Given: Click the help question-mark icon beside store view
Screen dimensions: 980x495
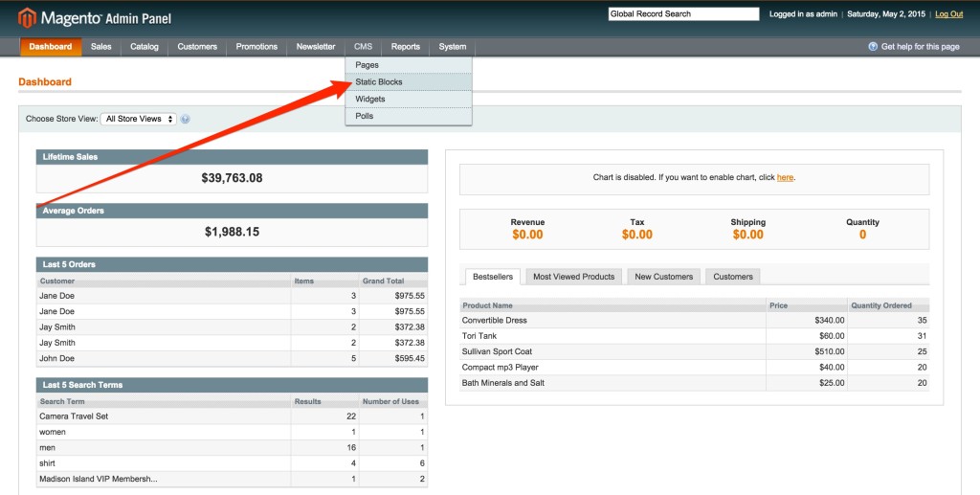Looking at the screenshot, I should 185,119.
